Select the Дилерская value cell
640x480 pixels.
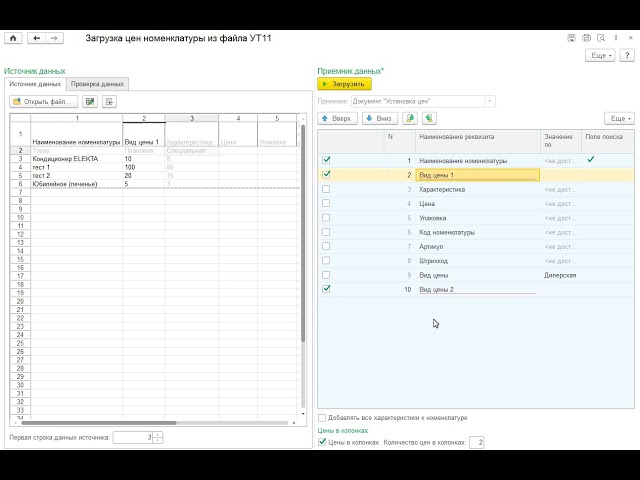click(560, 275)
